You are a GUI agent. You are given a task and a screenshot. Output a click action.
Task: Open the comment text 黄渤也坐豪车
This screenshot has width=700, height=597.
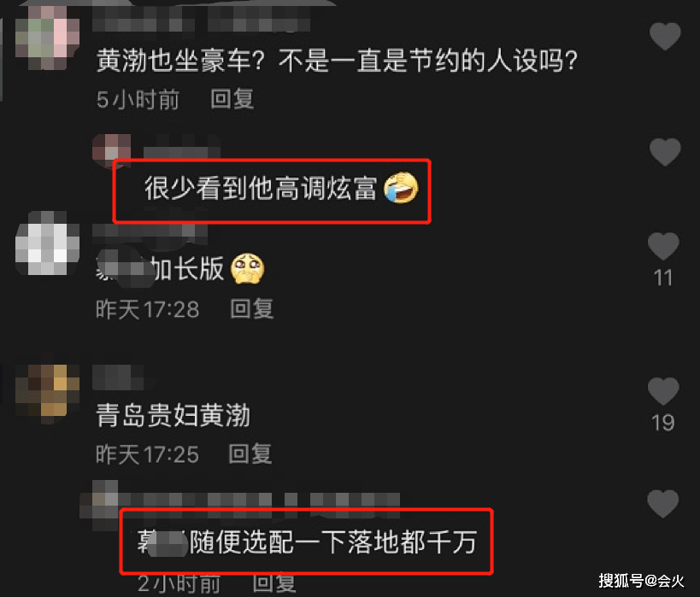[x=337, y=61]
